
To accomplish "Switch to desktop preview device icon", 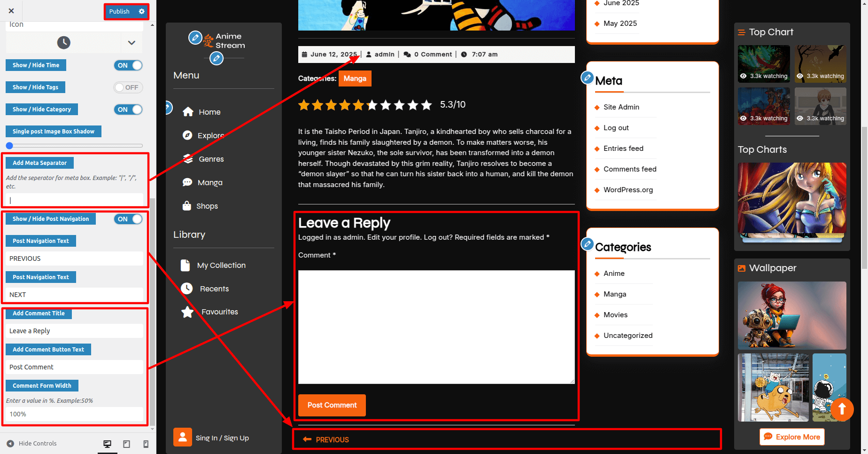I will click(107, 444).
